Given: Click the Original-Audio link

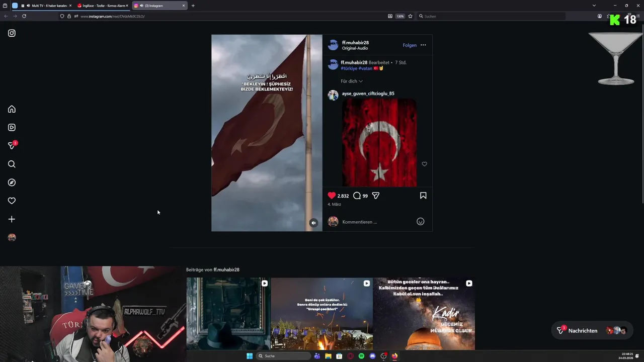Looking at the screenshot, I should pyautogui.click(x=355, y=48).
